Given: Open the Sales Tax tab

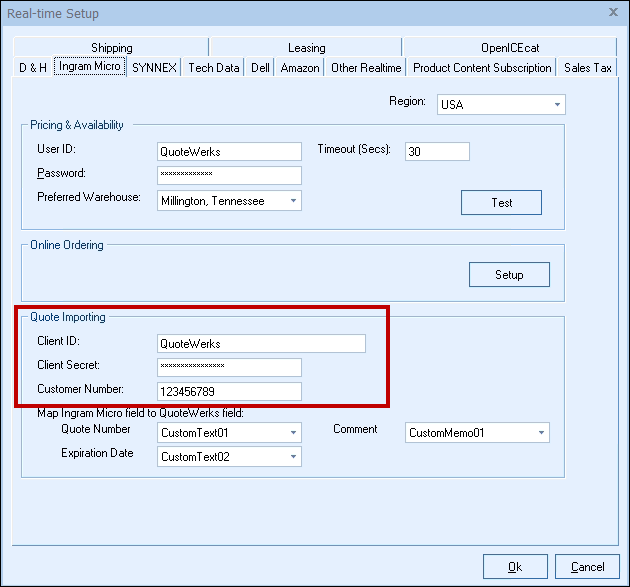Looking at the screenshot, I should click(587, 67).
